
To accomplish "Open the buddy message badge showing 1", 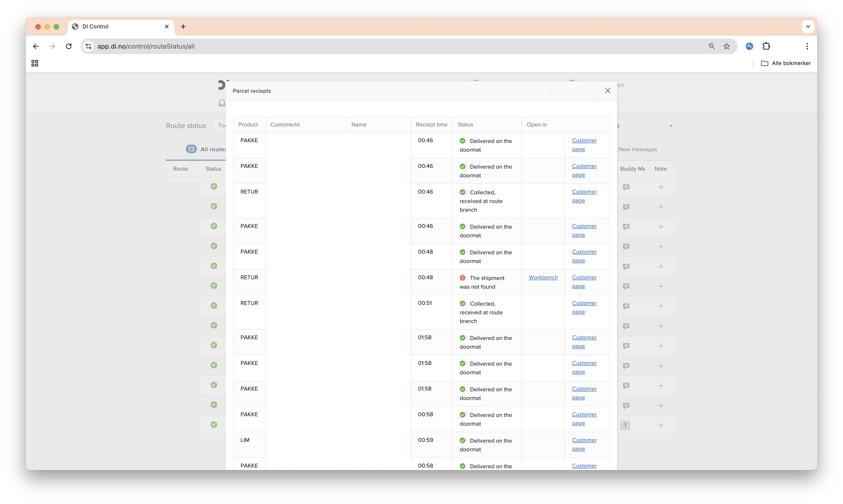I will coord(625,425).
